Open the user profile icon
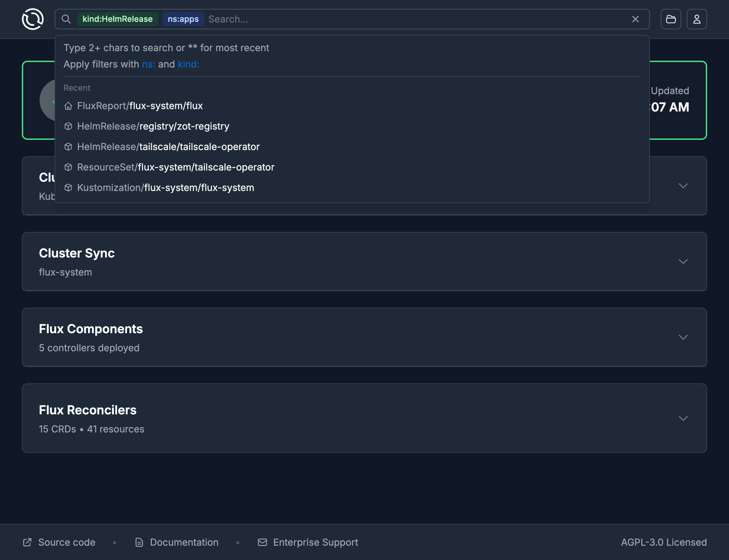This screenshot has width=729, height=560. [697, 19]
